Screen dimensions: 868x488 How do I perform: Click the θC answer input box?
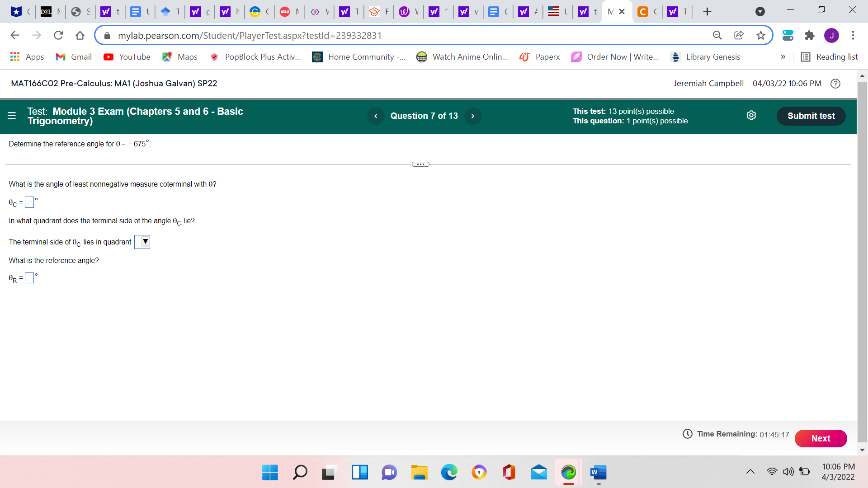click(29, 202)
